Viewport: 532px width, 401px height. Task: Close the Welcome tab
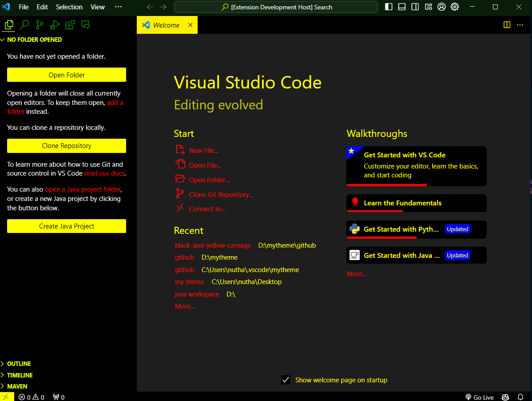click(x=191, y=25)
